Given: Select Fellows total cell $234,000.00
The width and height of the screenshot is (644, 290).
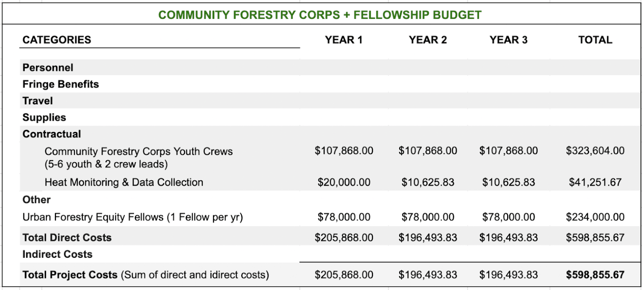Looking at the screenshot, I should 595,217.
